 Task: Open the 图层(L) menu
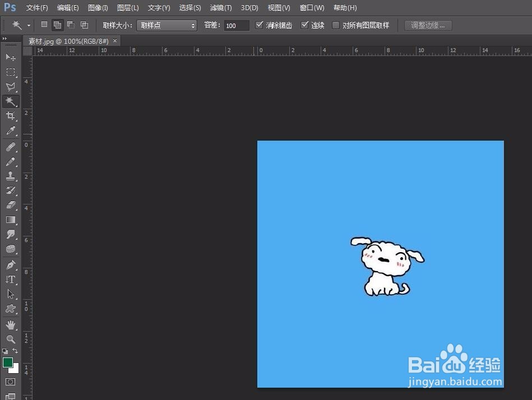(x=128, y=7)
